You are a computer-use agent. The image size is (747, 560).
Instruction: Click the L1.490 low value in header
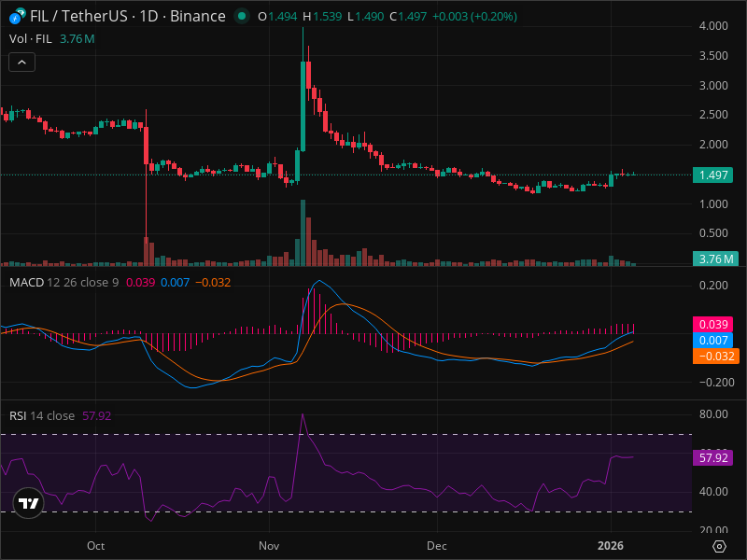365,17
